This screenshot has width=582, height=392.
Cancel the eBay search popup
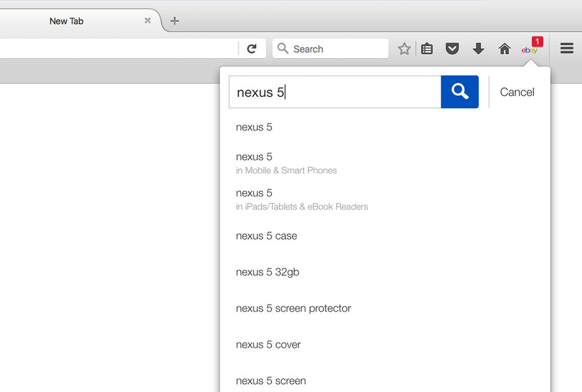click(517, 92)
